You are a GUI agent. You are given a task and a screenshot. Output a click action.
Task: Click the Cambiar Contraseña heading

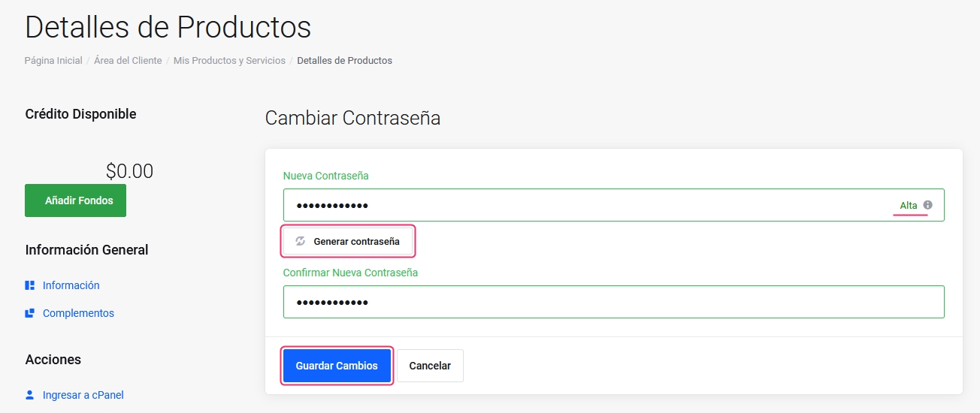click(352, 118)
